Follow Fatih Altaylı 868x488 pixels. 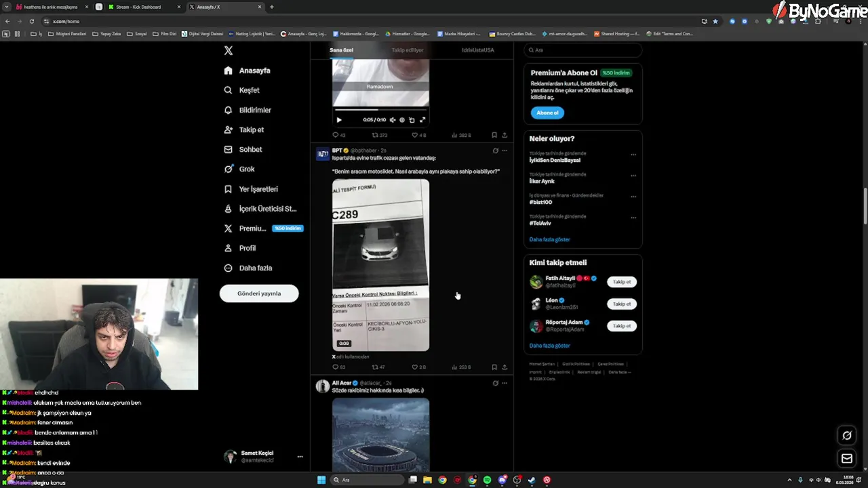point(622,282)
